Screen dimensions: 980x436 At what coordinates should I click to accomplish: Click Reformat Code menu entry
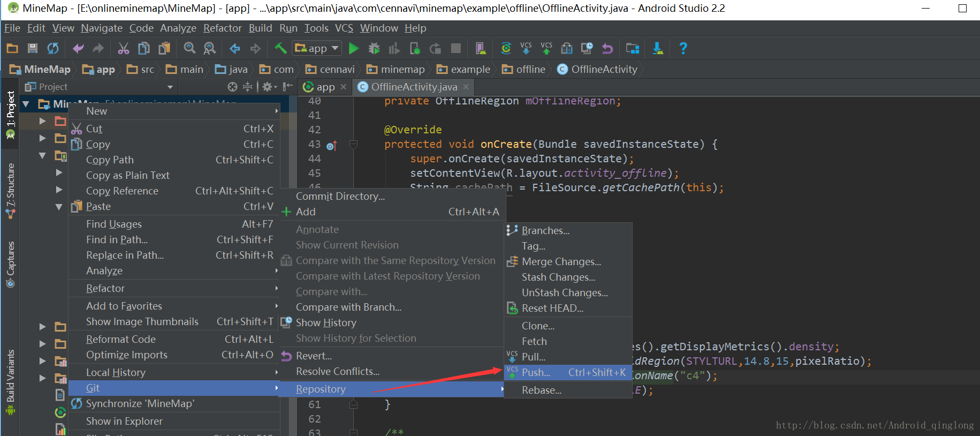point(174,339)
